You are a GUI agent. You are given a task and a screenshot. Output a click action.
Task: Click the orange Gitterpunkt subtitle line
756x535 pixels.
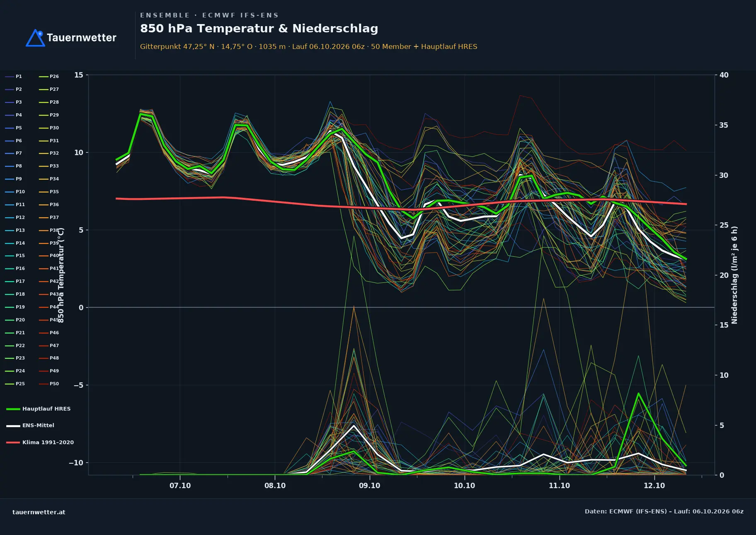tap(308, 46)
